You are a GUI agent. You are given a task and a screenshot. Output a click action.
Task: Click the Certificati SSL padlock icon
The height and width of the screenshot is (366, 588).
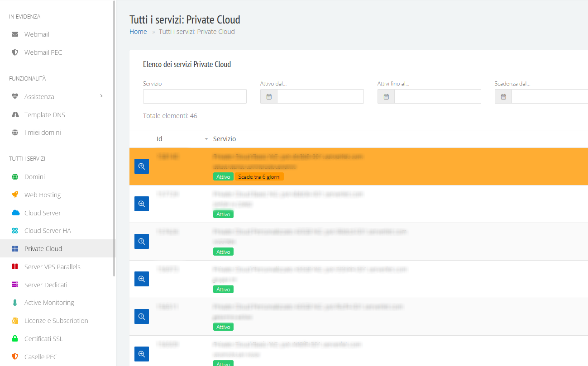coord(15,339)
